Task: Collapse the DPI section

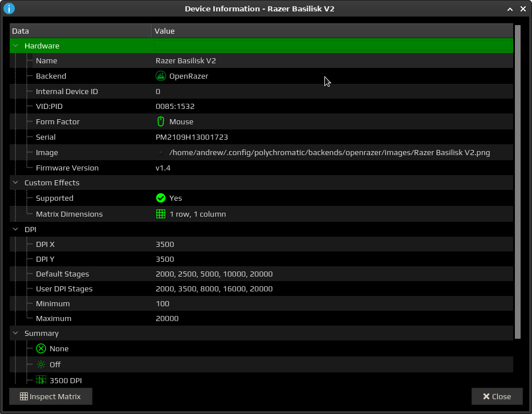Action: [x=14, y=229]
